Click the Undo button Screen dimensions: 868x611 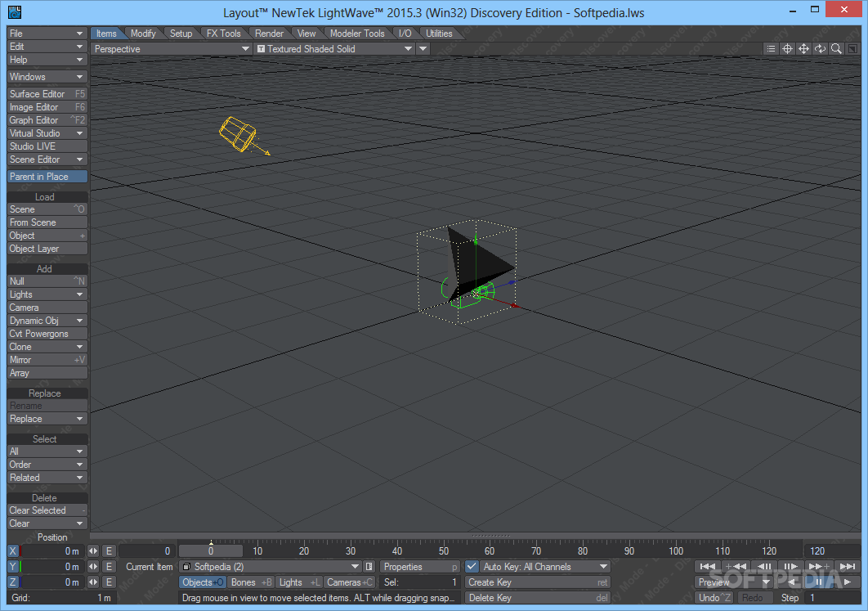click(714, 598)
